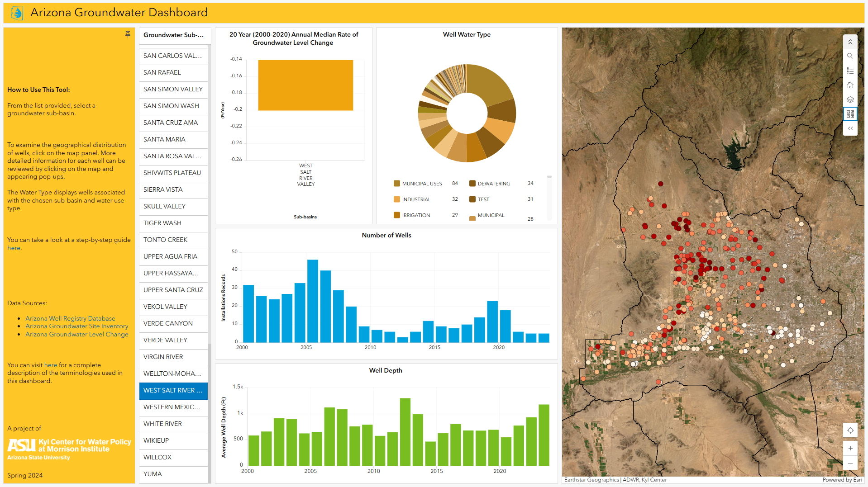Open the map legend panel
This screenshot has width=868, height=487.
(850, 71)
